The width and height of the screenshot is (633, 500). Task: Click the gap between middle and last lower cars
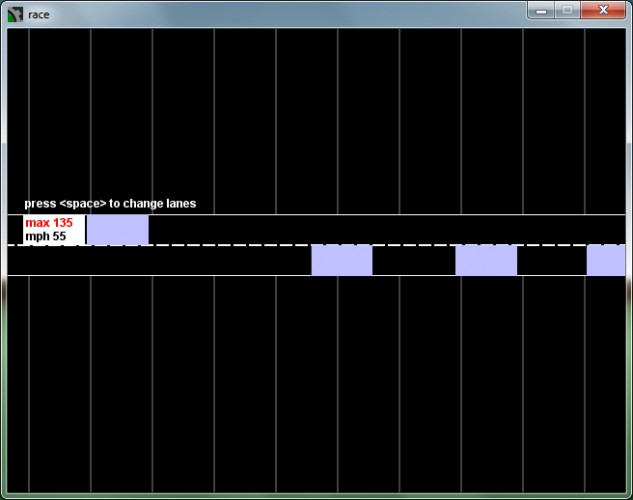click(x=551, y=260)
